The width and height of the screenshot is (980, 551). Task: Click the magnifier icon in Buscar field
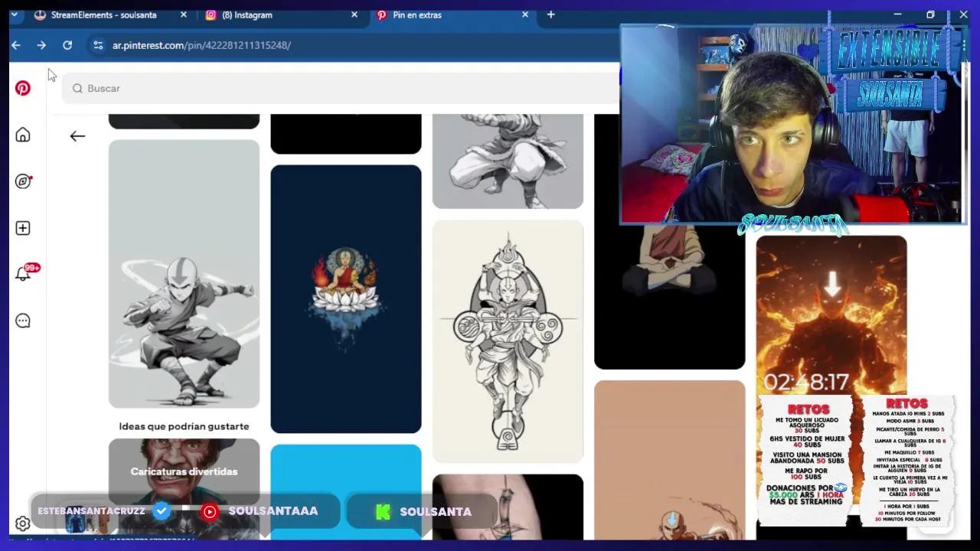(77, 88)
